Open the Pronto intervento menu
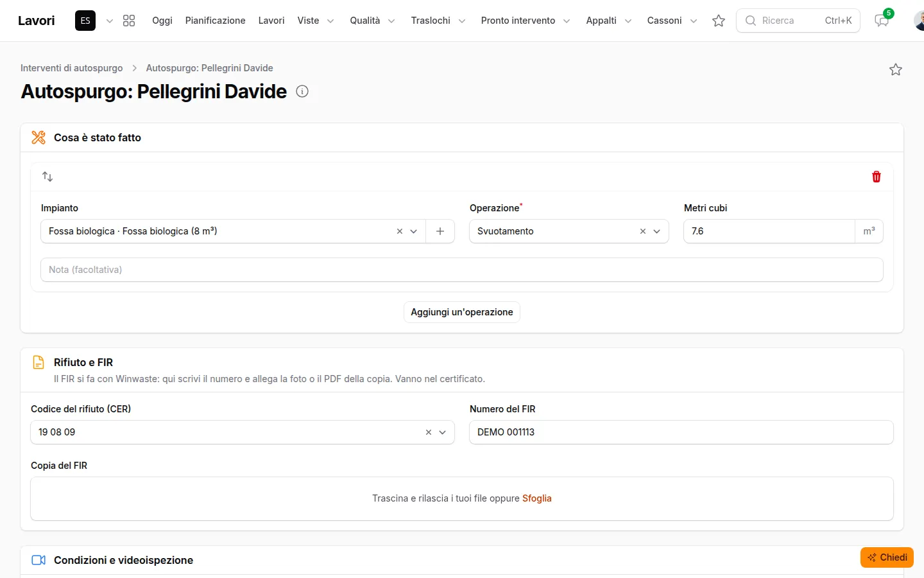 click(x=526, y=21)
